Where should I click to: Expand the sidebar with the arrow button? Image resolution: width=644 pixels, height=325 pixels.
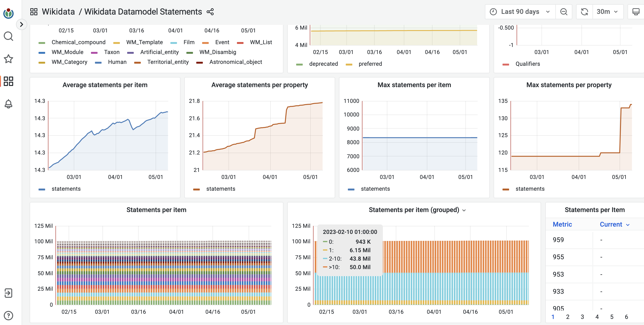point(21,24)
